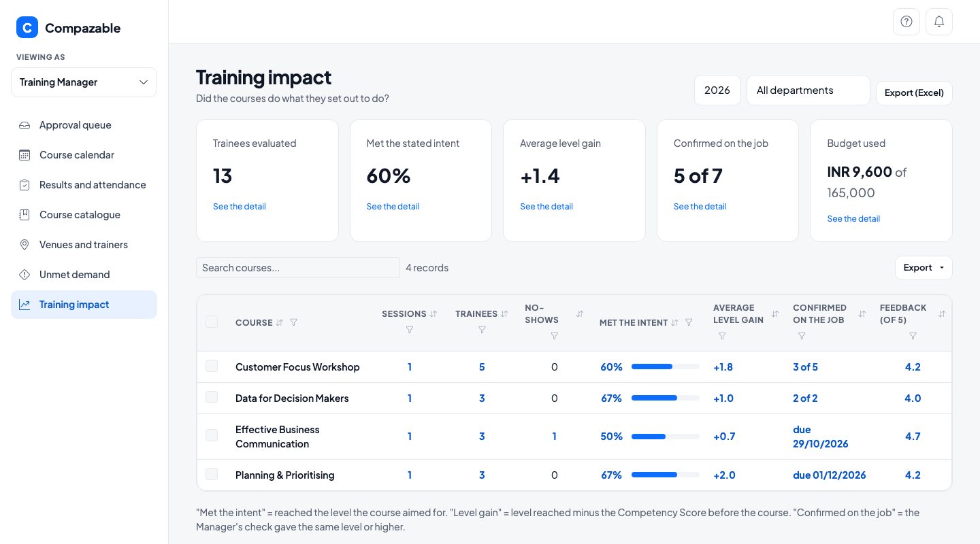Open the 2026 year selector

pyautogui.click(x=717, y=90)
